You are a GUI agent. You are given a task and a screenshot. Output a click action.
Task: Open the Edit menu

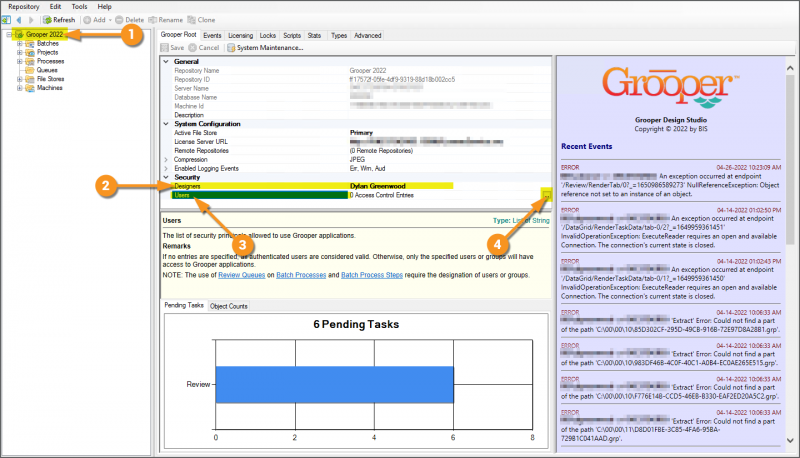point(55,7)
